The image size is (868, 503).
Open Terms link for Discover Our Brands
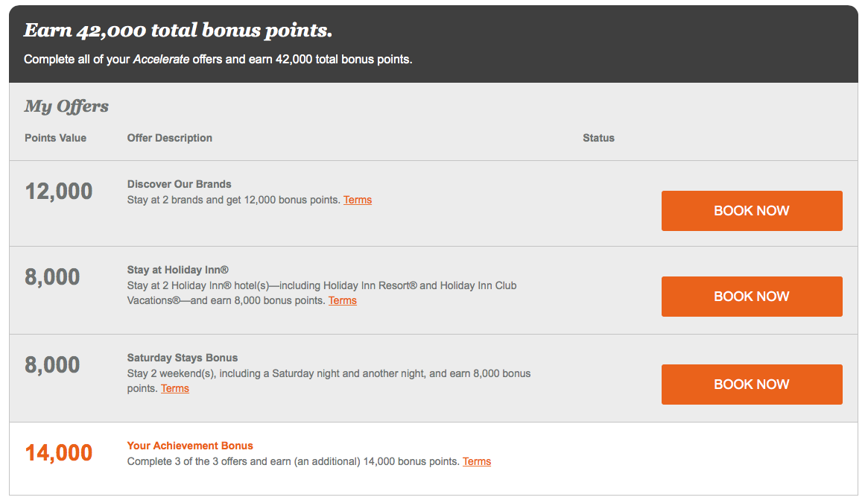click(358, 200)
